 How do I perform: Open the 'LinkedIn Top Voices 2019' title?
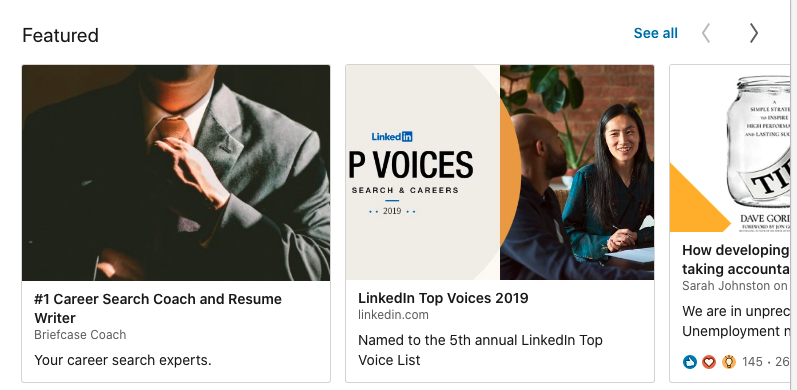click(443, 298)
